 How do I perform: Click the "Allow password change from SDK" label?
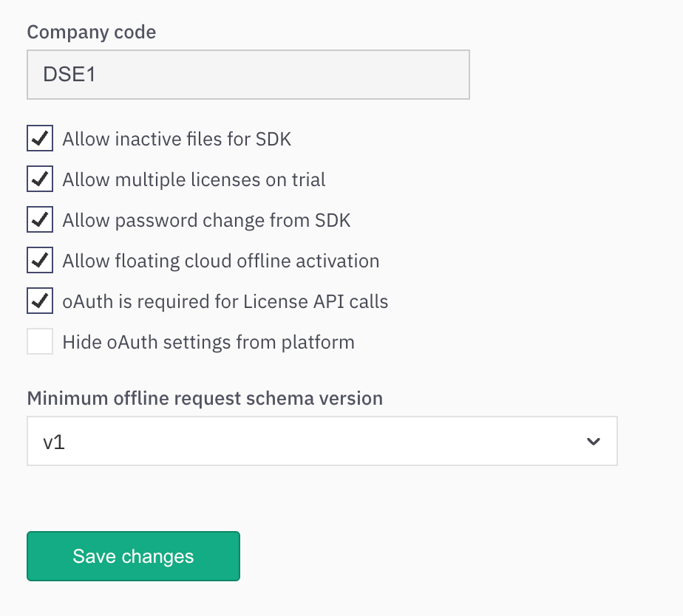(206, 220)
